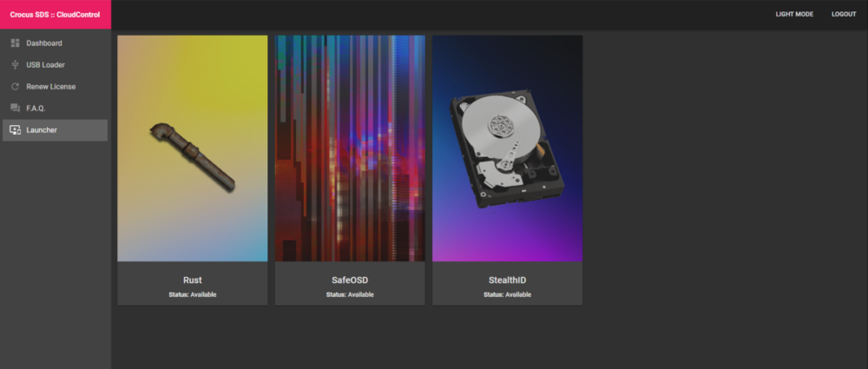Open the SafeOSD glitch art thumbnail
Viewport: 868px width, 369px height.
click(350, 148)
